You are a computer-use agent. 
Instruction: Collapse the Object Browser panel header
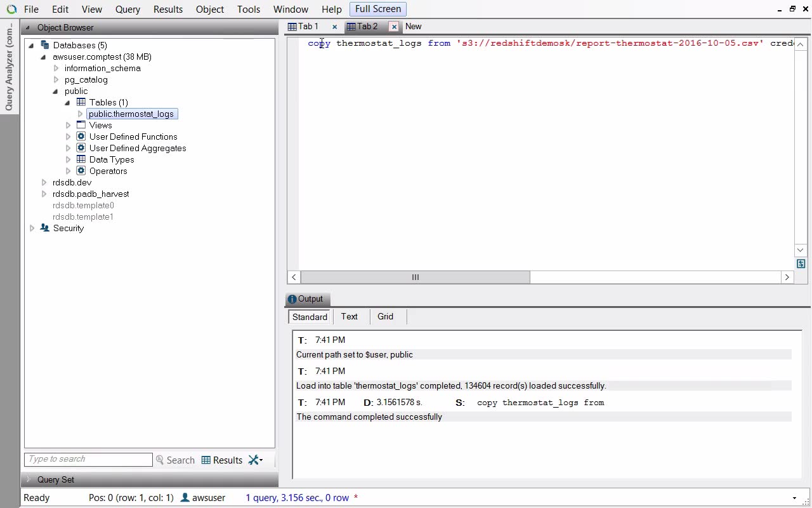(x=27, y=28)
